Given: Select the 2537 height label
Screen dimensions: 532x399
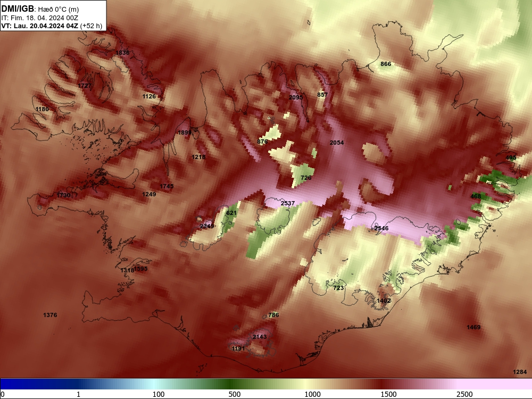Looking at the screenshot, I should click(288, 203).
